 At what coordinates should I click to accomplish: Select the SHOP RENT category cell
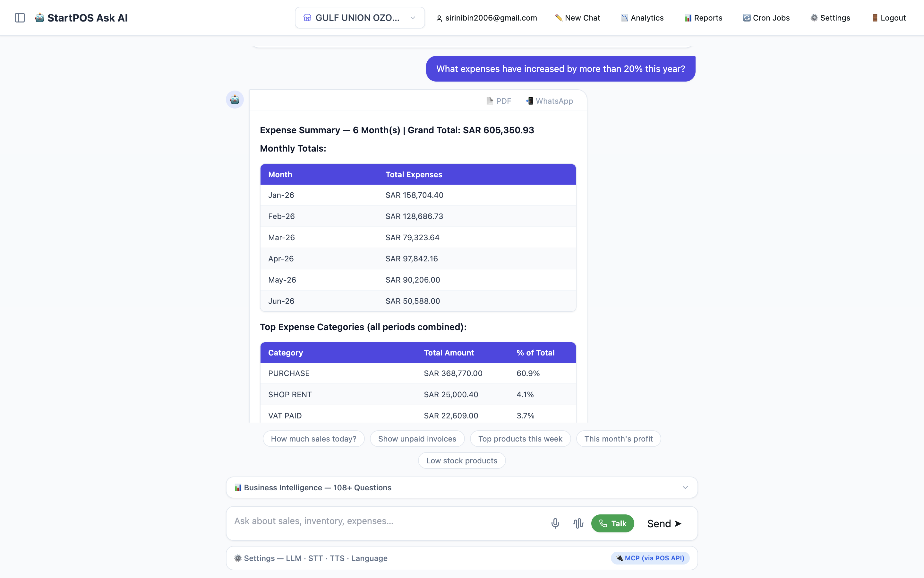pyautogui.click(x=290, y=395)
